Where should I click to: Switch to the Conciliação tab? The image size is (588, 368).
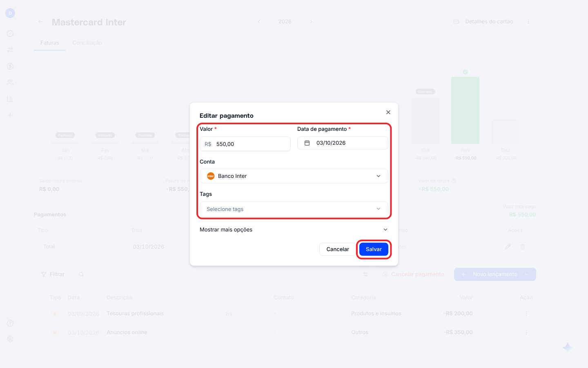(x=87, y=43)
